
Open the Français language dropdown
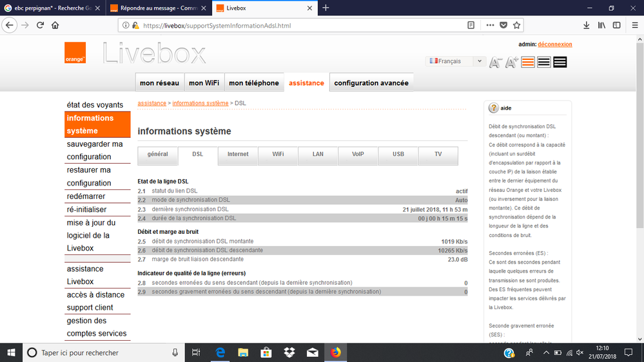point(456,61)
